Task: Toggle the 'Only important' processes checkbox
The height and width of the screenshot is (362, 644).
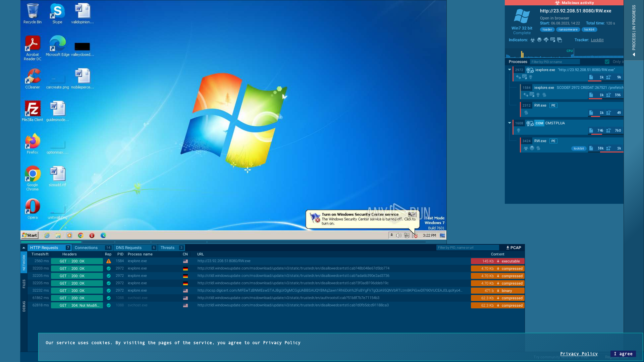Action: click(607, 62)
